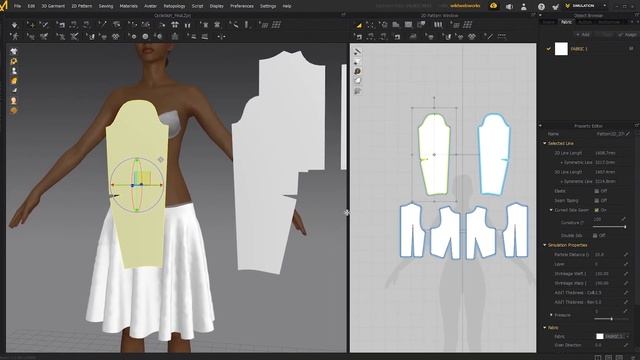Click the orange mesh display icon in 3D sidebar
Screen dimensions: 640x360
coord(14,110)
